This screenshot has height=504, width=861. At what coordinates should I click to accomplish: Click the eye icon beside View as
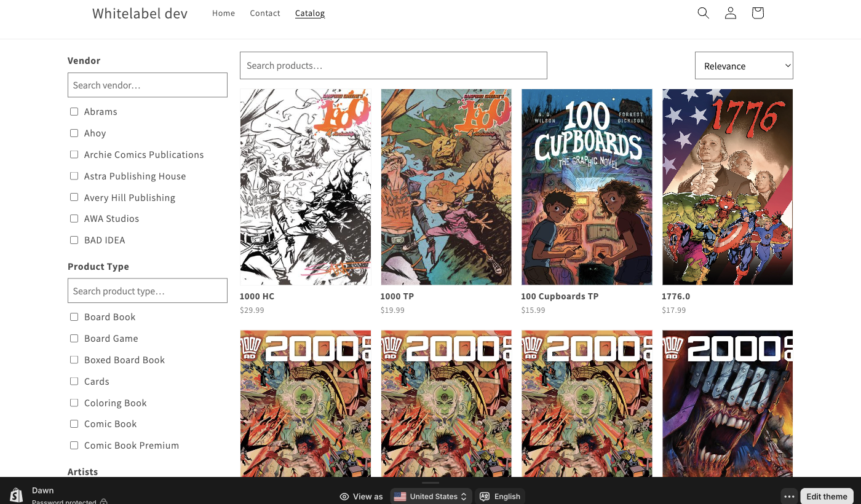tap(344, 497)
